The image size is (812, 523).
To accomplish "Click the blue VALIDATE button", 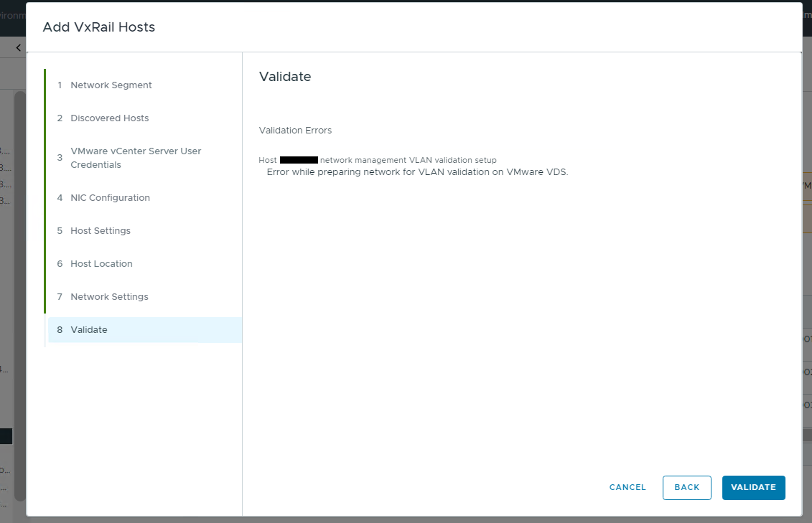I will coord(753,487).
